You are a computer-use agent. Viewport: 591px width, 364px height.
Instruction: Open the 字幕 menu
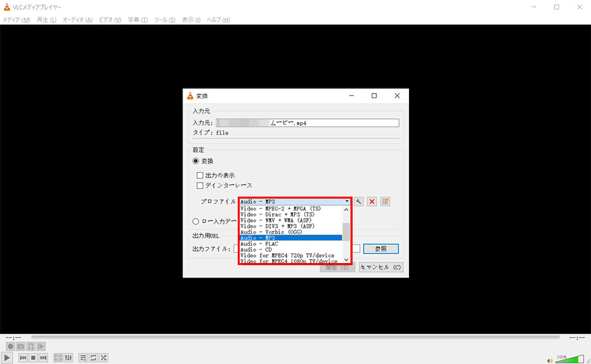click(x=137, y=20)
